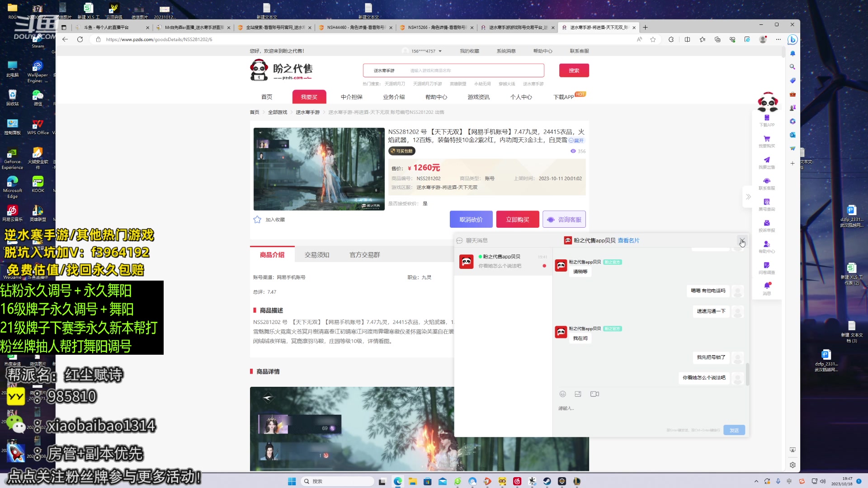Click 取消砍价 button
The height and width of the screenshot is (488, 868).
[471, 219]
